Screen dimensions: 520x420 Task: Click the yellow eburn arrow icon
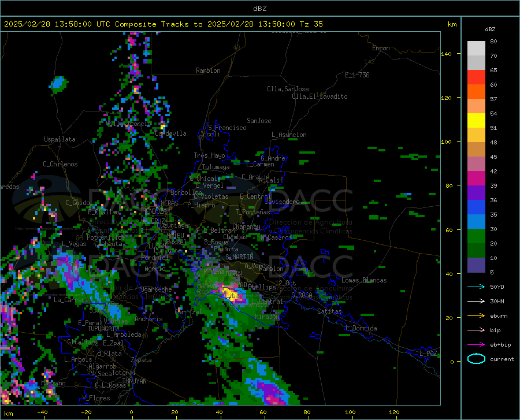476,316
